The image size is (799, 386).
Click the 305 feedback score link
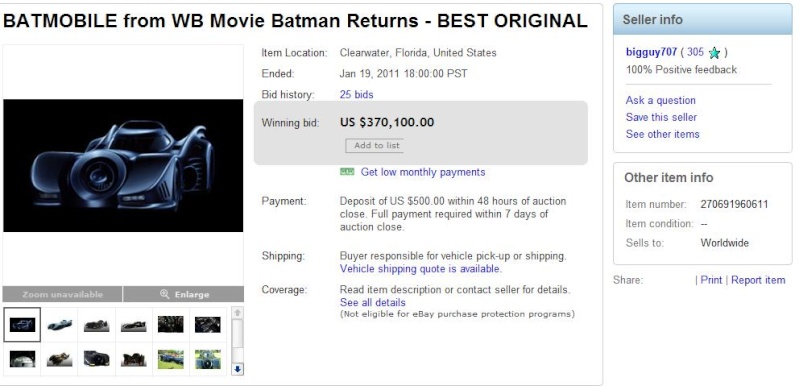click(x=695, y=52)
